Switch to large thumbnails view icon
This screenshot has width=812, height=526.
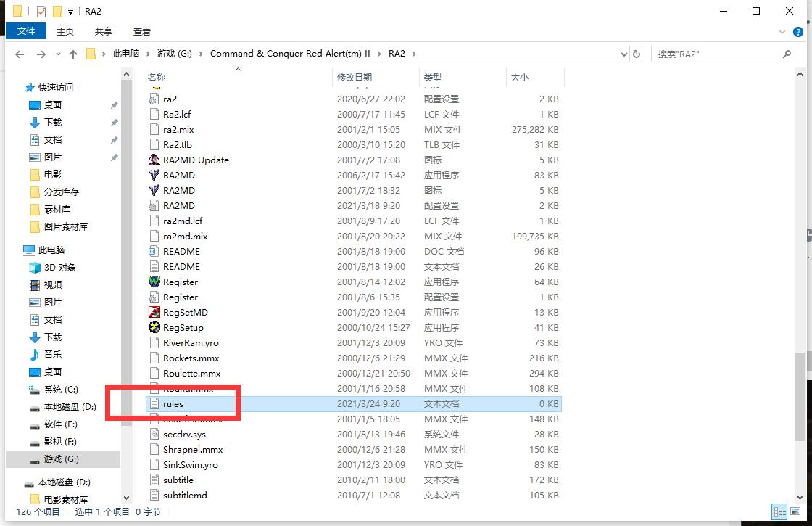(x=795, y=511)
